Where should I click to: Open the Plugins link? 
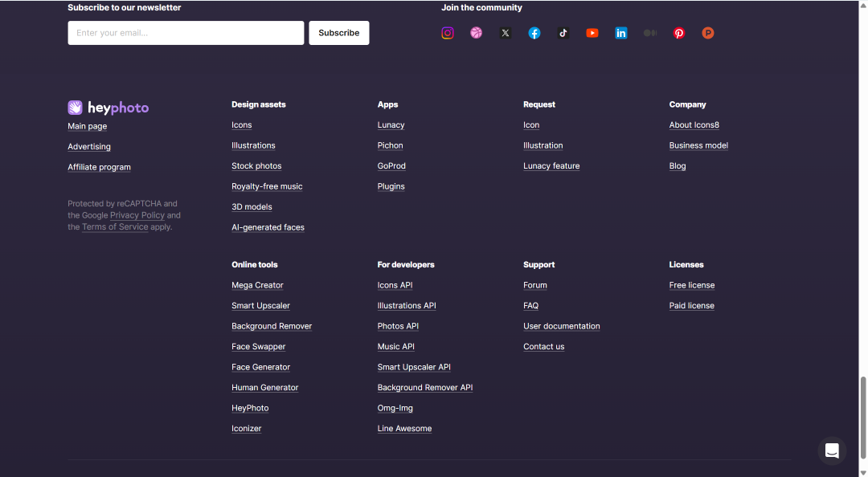(391, 186)
